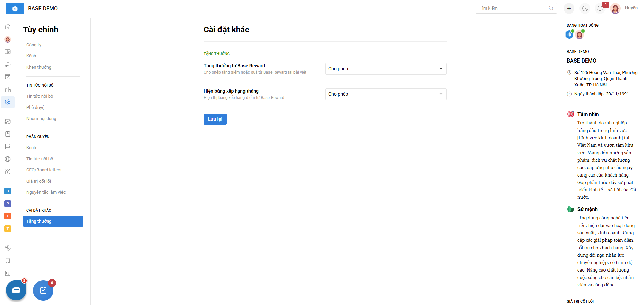Click the settings gear icon in sidebar
This screenshot has height=305, width=644.
click(x=8, y=102)
